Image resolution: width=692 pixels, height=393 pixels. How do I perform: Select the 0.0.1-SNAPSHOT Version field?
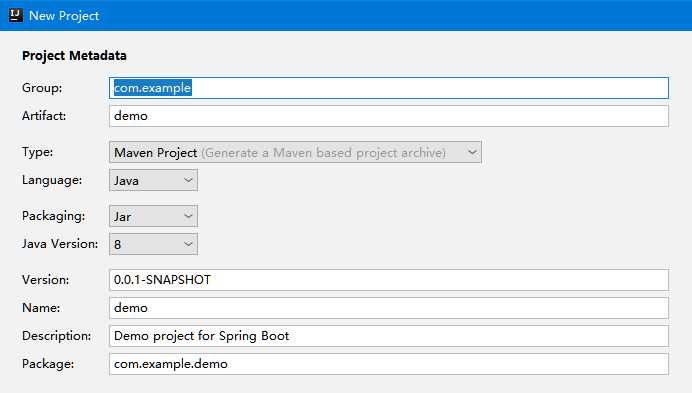[x=389, y=280]
